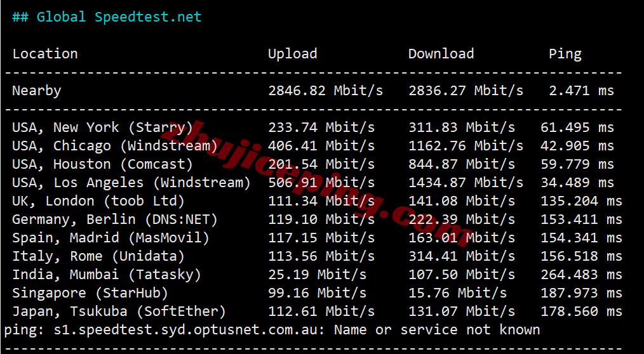Screen dimensions: 644x354
Task: Click download value '2836.27 Mbit/s'
Action: click(466, 91)
